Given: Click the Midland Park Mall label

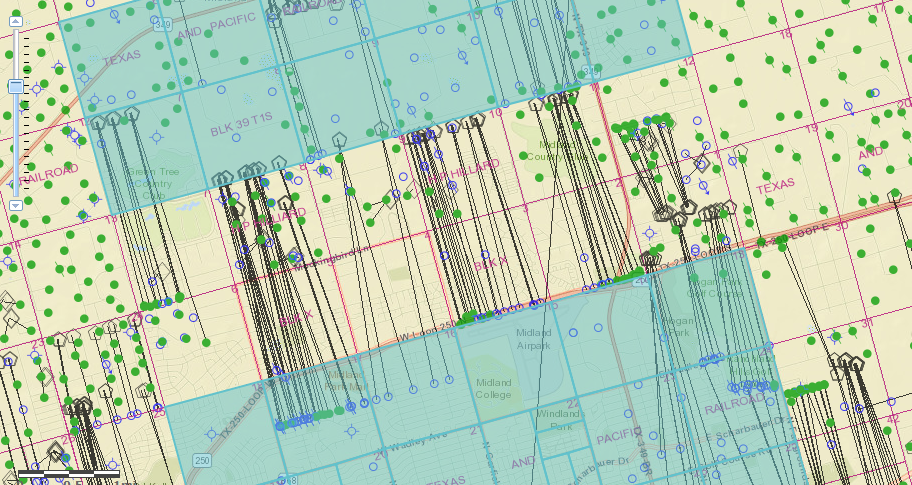Looking at the screenshot, I should [344, 380].
